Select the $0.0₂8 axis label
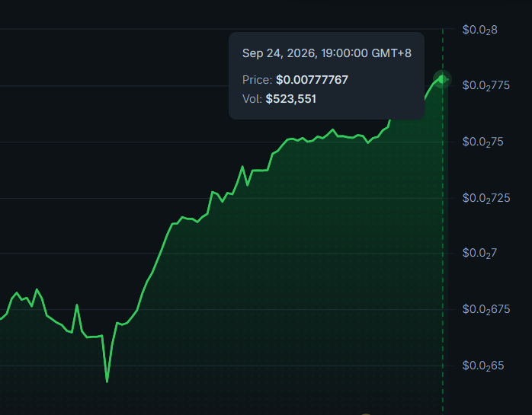532x415 pixels. click(x=479, y=30)
